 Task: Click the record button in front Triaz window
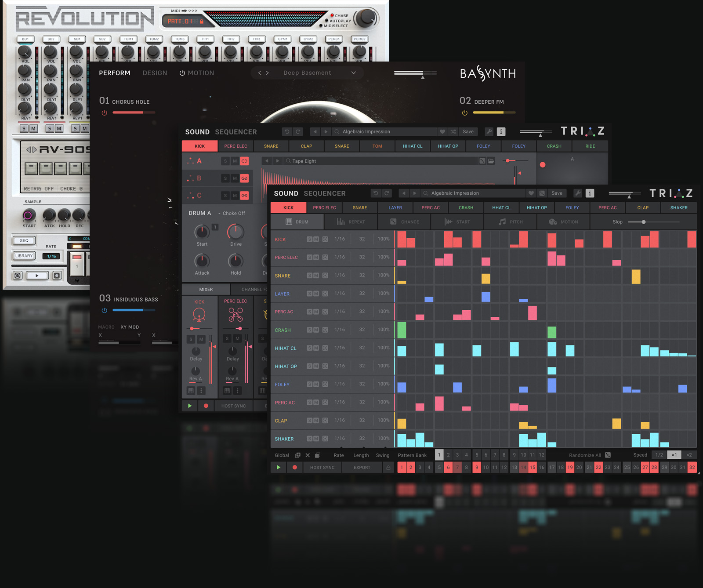[x=295, y=468]
